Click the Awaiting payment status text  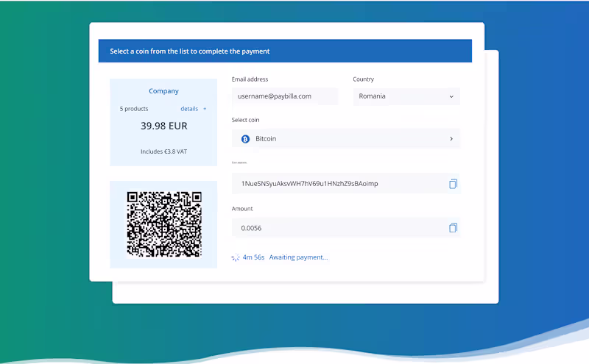click(299, 257)
